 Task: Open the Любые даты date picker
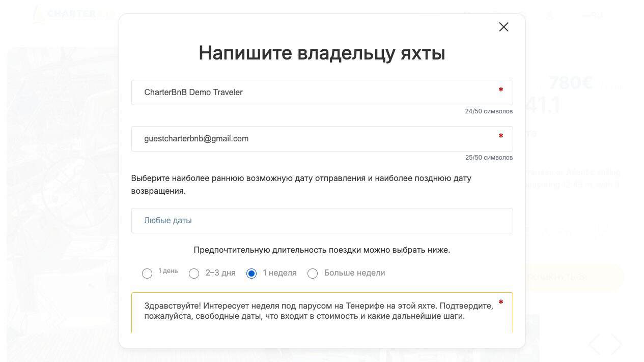pos(322,221)
